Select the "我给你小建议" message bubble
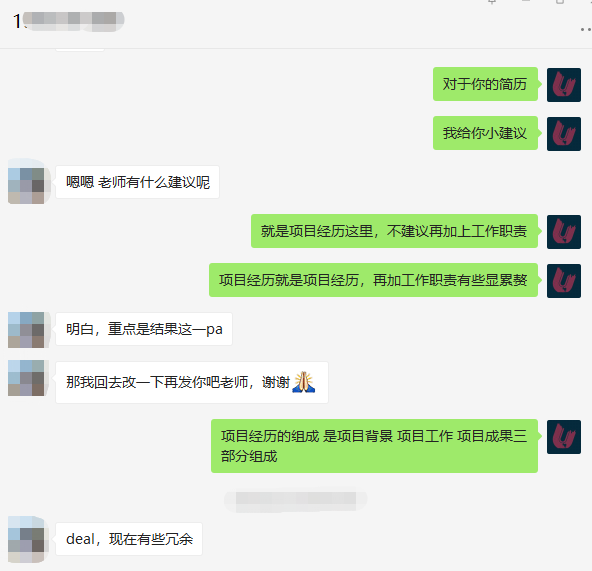592x571 pixels. [485, 133]
